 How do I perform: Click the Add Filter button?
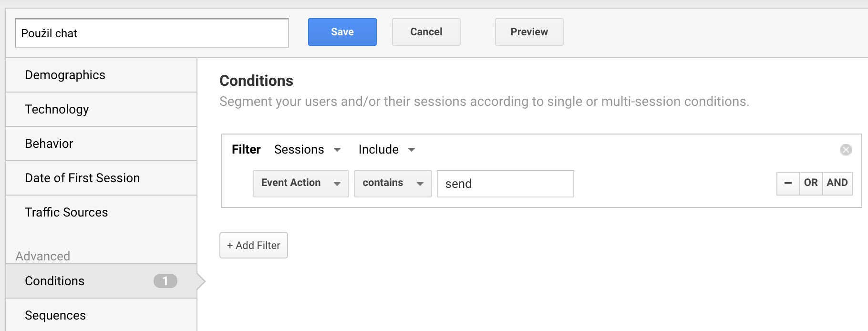click(253, 245)
